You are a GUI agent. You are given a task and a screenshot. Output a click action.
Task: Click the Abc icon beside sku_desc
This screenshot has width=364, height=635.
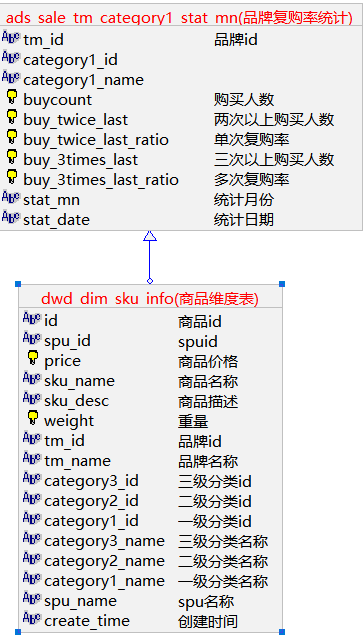(x=32, y=398)
